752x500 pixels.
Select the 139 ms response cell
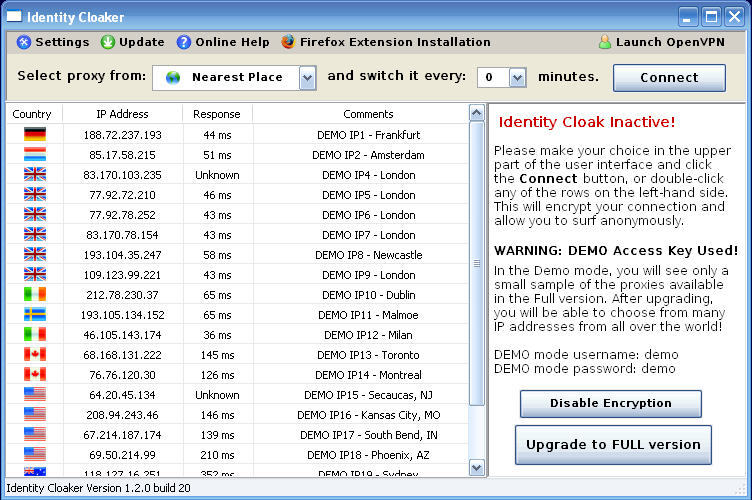[217, 435]
